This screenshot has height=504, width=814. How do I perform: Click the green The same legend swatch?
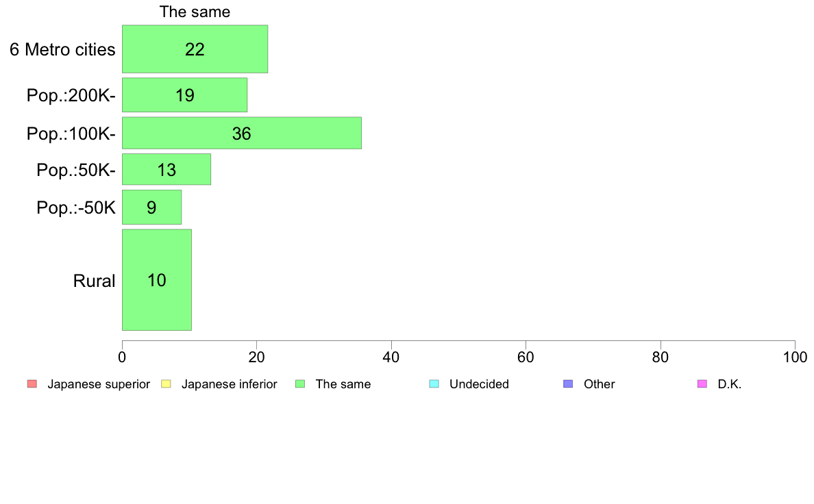300,384
